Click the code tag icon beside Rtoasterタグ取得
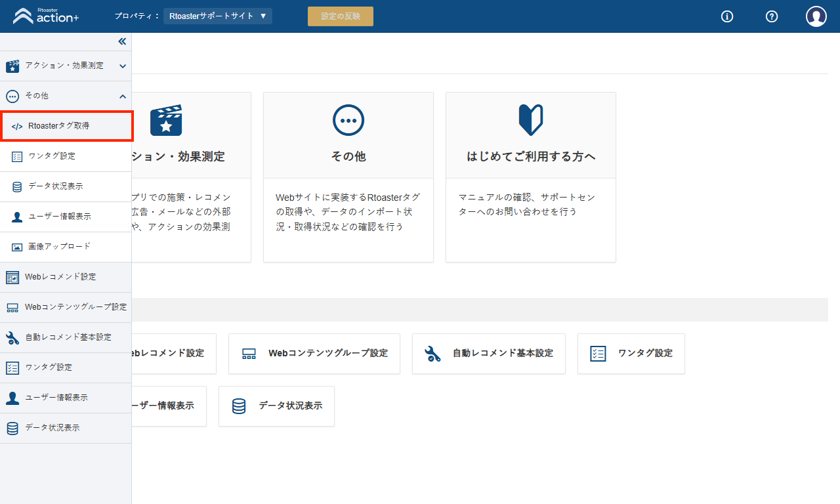The image size is (840, 504). [x=17, y=126]
